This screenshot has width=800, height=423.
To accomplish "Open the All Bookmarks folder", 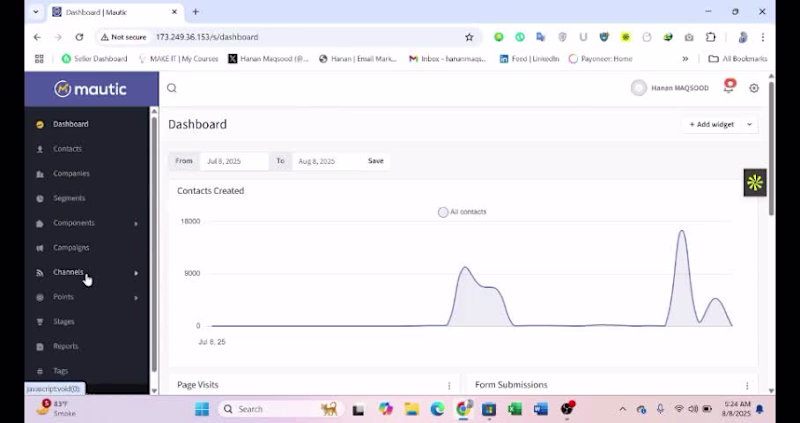I will click(x=737, y=59).
